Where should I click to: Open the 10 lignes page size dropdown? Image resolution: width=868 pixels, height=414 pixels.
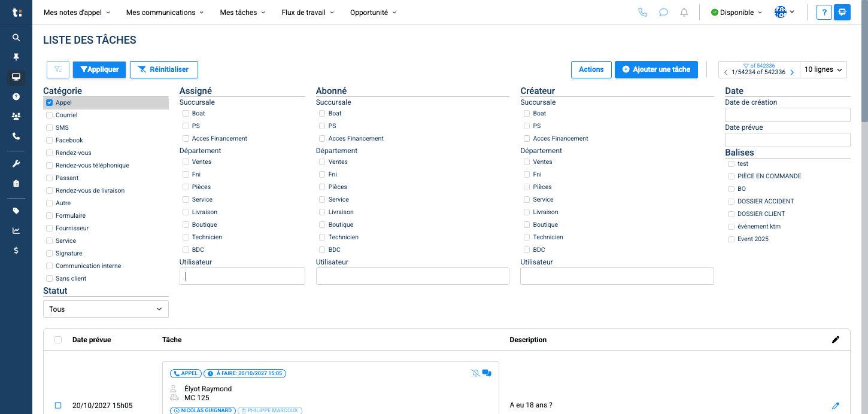(824, 69)
